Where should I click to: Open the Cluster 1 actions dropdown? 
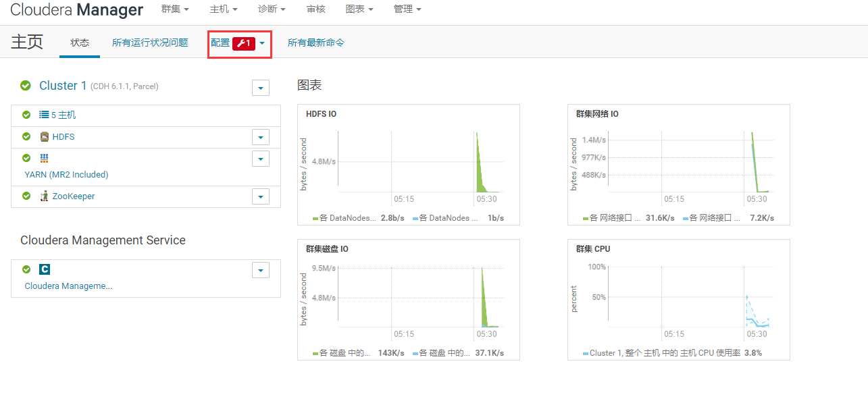(x=261, y=88)
